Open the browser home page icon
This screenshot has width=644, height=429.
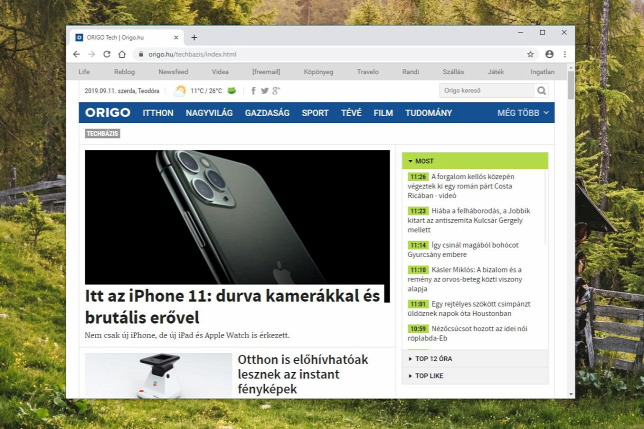point(122,54)
